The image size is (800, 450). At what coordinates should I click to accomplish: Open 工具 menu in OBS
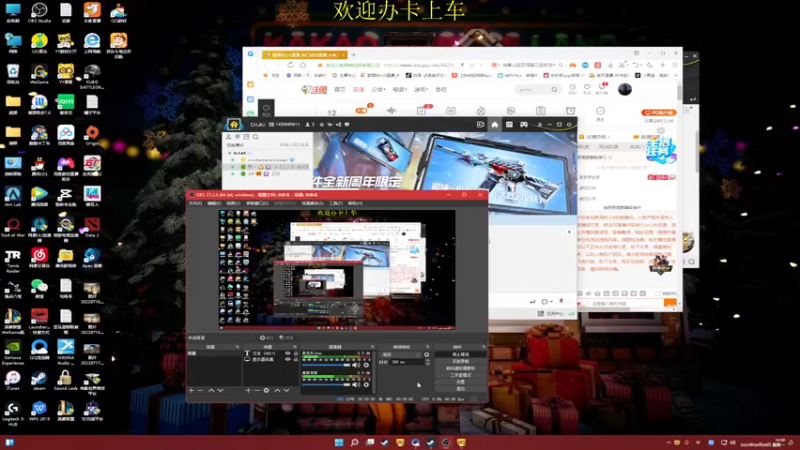336,203
